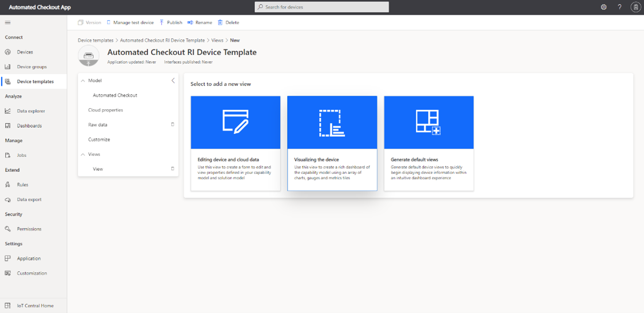The image size is (644, 313).
Task: Click the Data export cloud icon
Action: coord(7,199)
